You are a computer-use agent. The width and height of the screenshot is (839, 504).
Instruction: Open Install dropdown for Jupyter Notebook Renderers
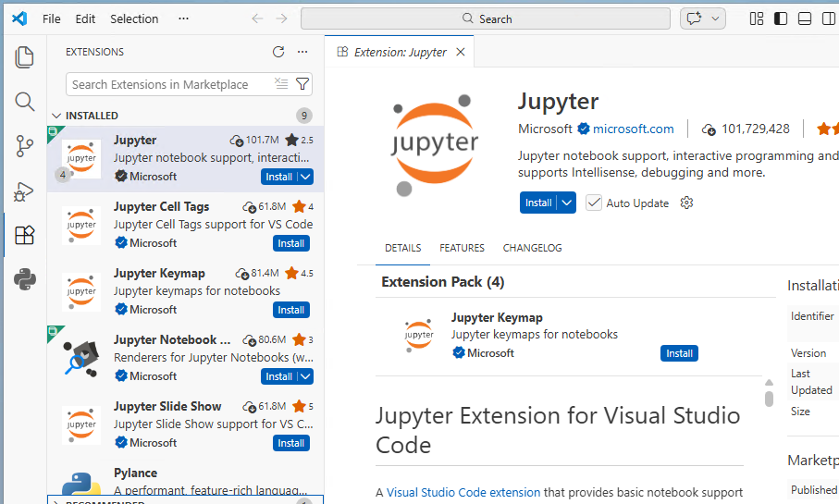point(305,376)
